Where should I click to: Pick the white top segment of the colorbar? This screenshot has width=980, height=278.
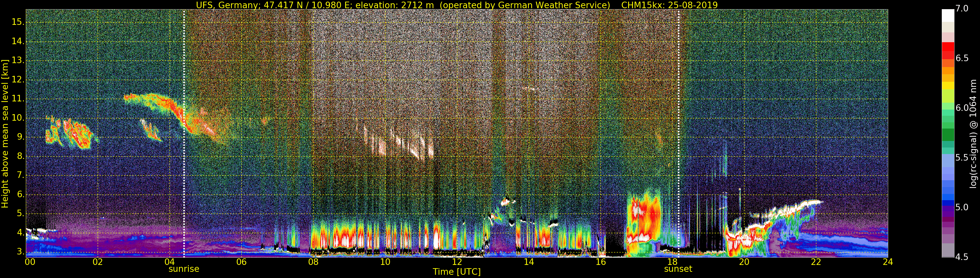[x=948, y=16]
